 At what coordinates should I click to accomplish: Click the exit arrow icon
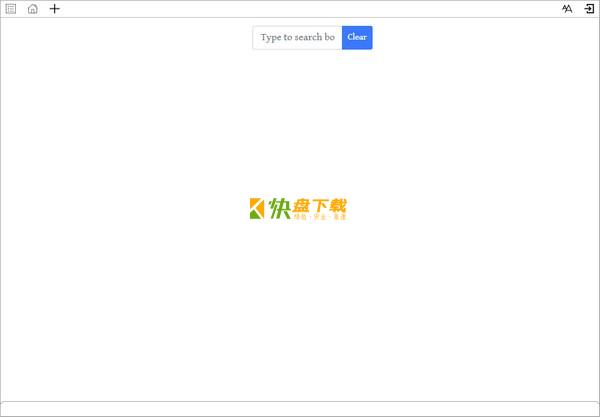[x=589, y=9]
